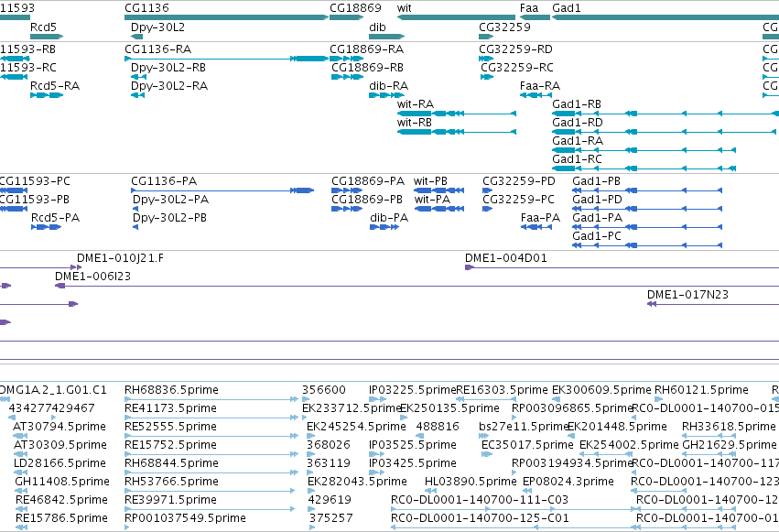Click EST EP08024.3prime
The width and height of the screenshot is (779, 532).
(x=568, y=482)
